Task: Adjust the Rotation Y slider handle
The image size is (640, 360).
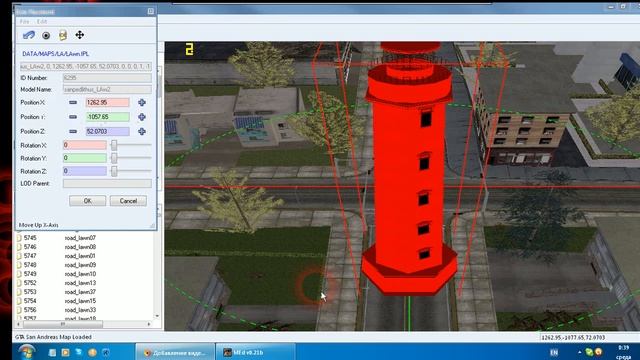Action: point(114,158)
